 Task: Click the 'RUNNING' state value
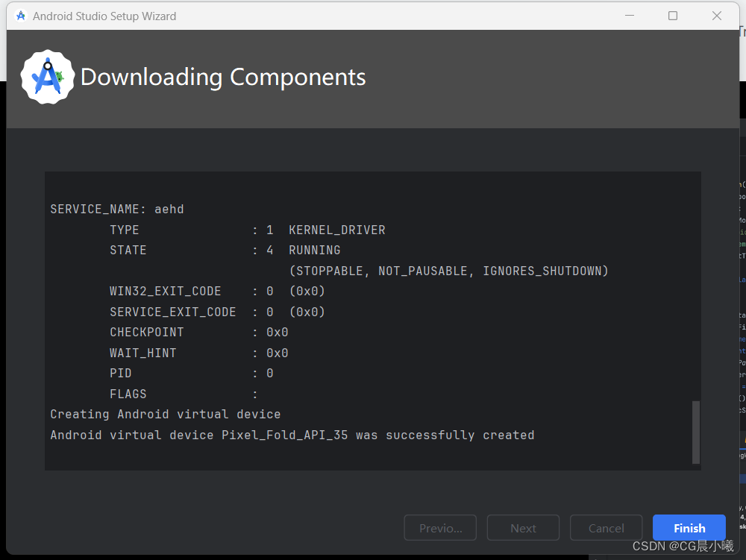(315, 250)
